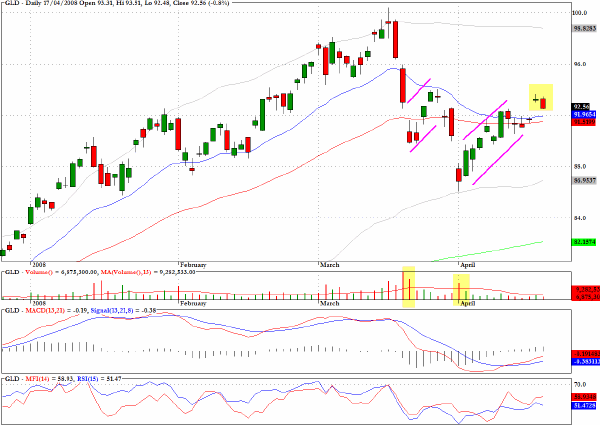Select the 70.0 level label in MFI panel

[x=580, y=384]
